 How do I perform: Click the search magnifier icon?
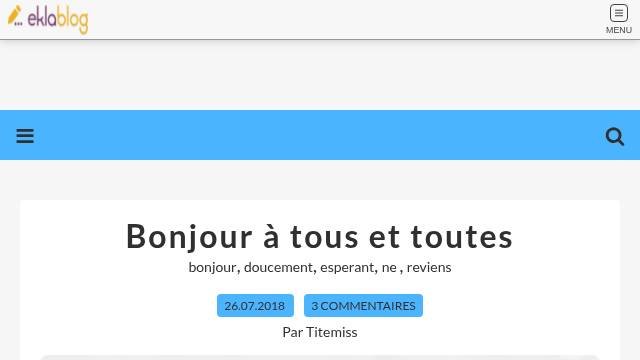pos(615,136)
